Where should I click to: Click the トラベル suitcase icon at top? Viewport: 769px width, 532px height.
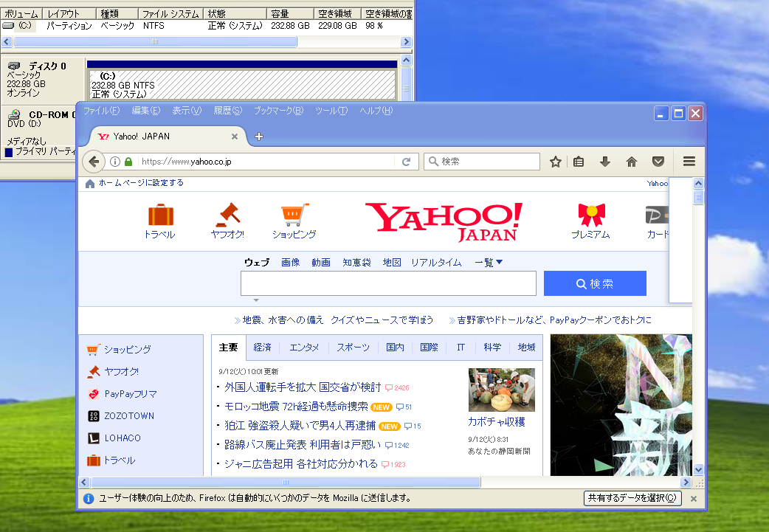click(160, 215)
